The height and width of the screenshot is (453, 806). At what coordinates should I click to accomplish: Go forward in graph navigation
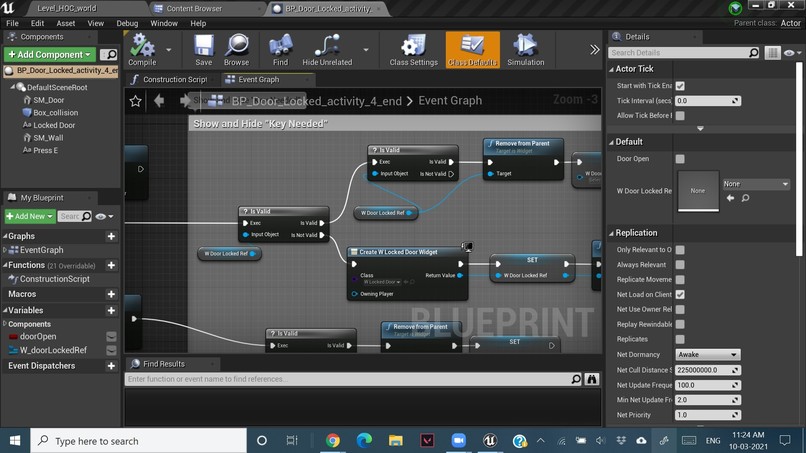pos(184,101)
